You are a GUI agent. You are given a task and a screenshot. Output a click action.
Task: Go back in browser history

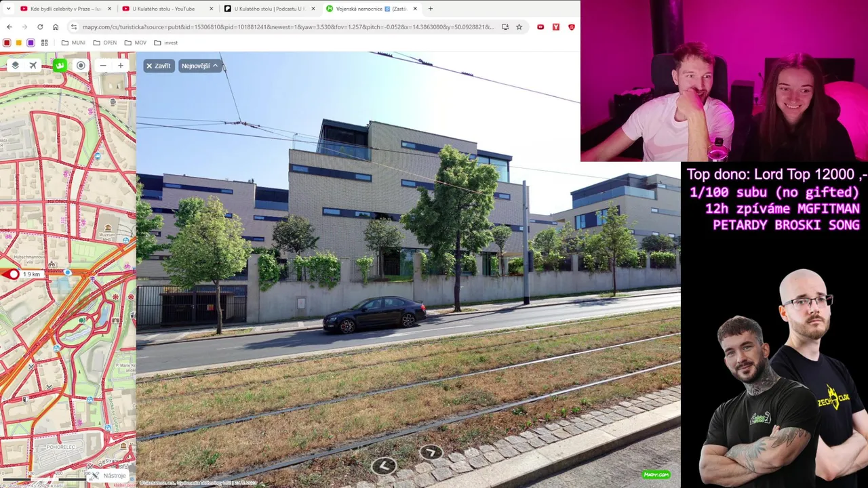tap(9, 27)
